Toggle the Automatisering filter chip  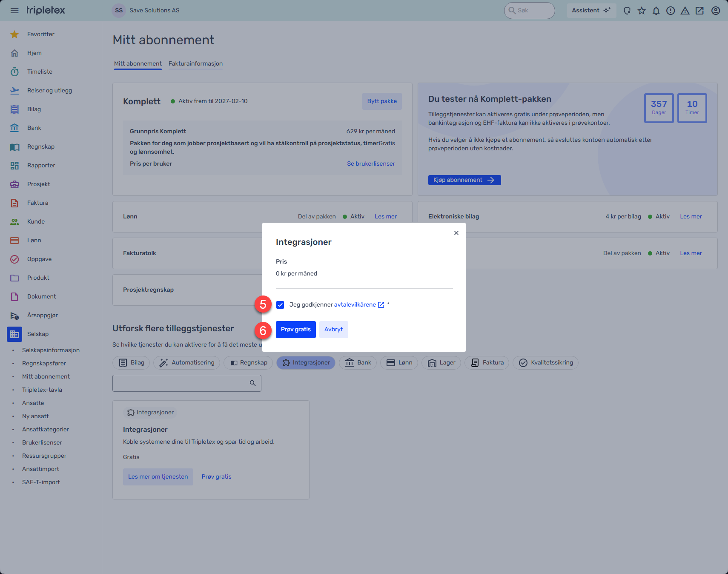186,363
